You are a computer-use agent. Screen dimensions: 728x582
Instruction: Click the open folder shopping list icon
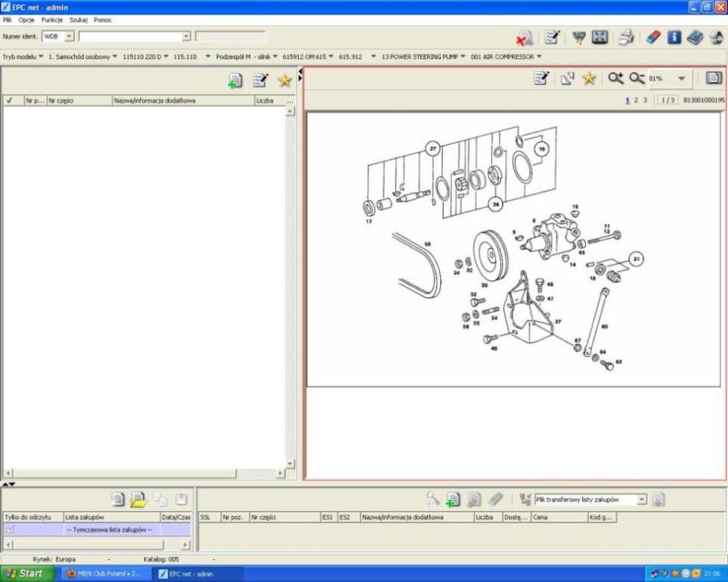[138, 500]
